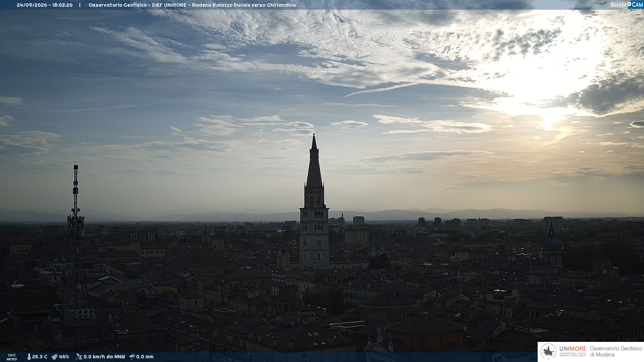Click the Osservatorio Geofisico di Modena label
This screenshot has width=644, height=362.
click(616, 352)
